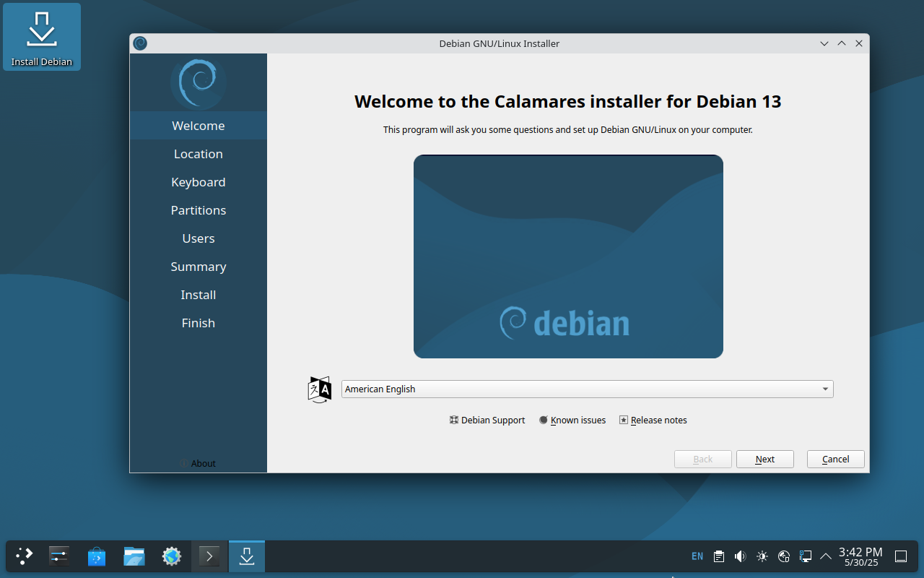Select the Finish step in sidebar
924x578 pixels.
tap(199, 323)
